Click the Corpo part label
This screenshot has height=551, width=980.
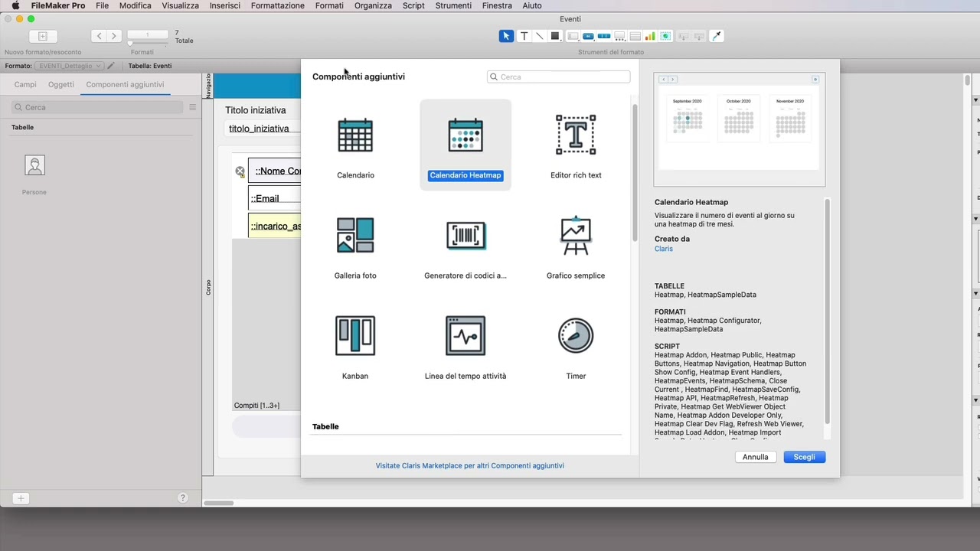tap(207, 287)
